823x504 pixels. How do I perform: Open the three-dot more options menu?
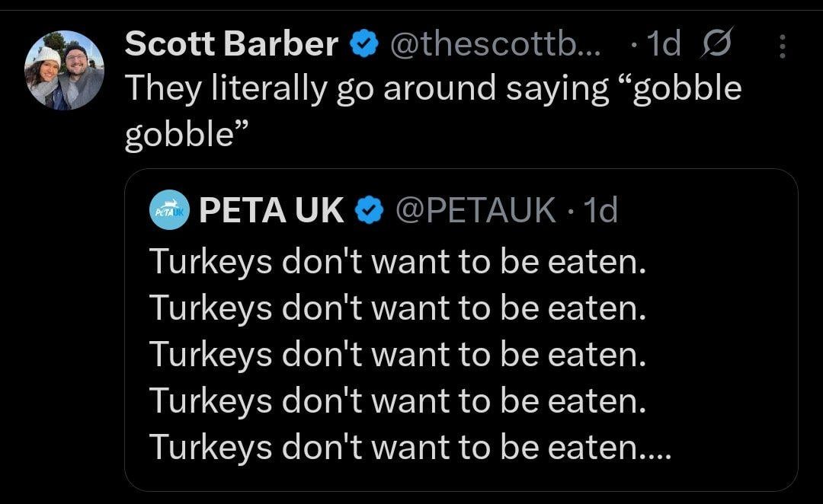(x=782, y=46)
